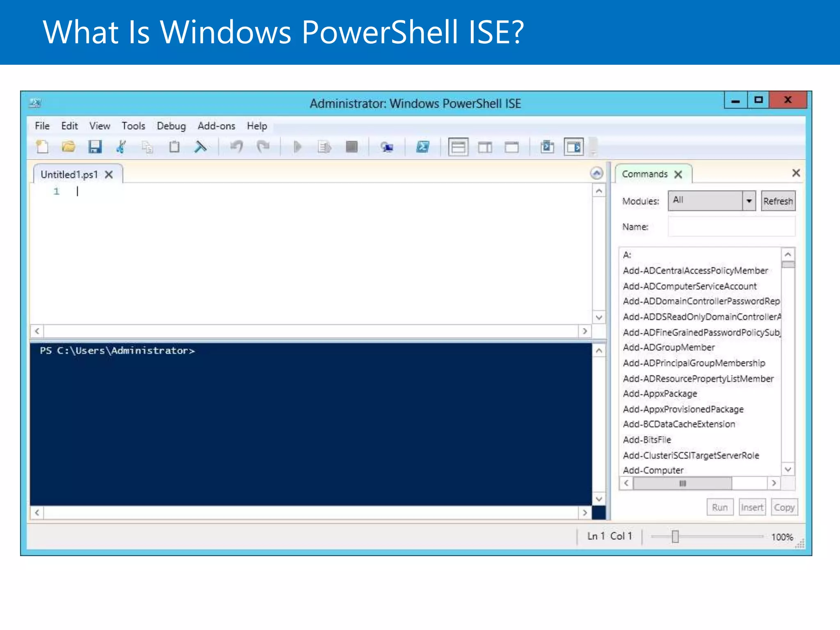The width and height of the screenshot is (840, 630).
Task: Close the Untitled1.ps1 tab
Action: click(109, 175)
